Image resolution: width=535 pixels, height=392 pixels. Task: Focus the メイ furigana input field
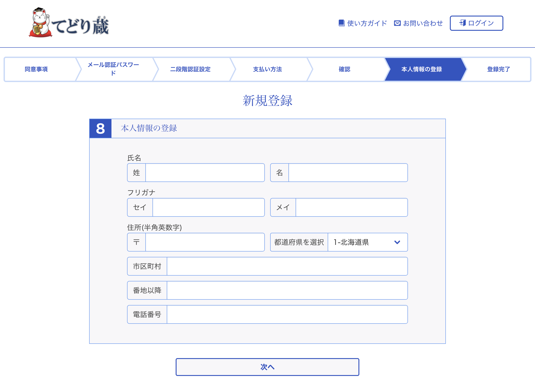351,207
